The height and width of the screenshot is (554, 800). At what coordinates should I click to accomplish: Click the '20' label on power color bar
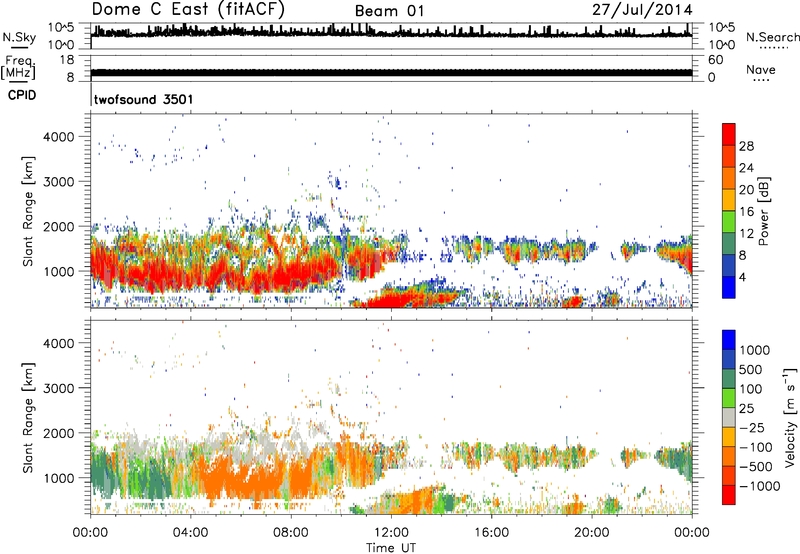(746, 190)
